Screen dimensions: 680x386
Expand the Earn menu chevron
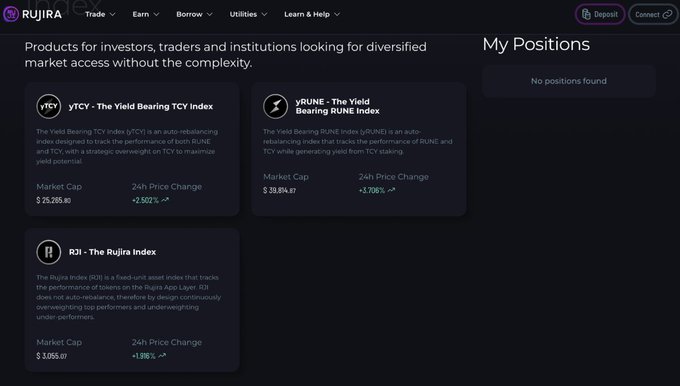tap(157, 14)
